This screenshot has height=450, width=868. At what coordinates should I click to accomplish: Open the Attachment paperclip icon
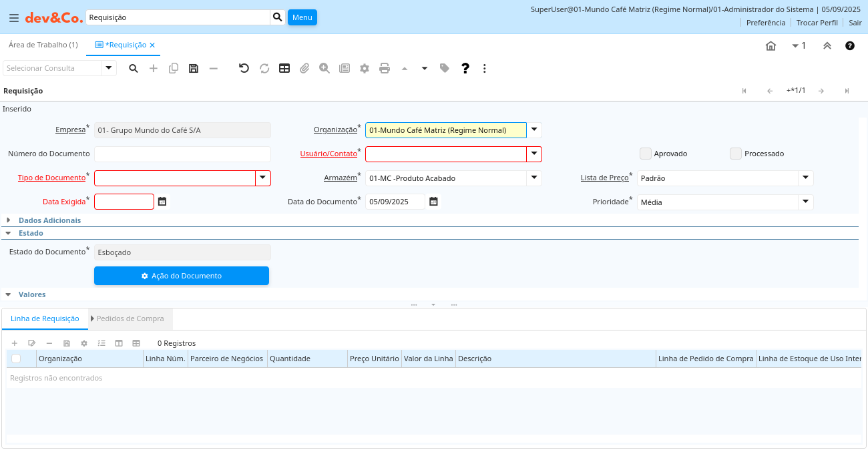304,68
